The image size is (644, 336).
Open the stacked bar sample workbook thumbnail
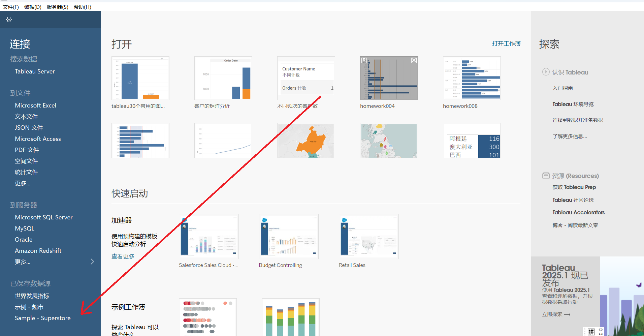pyautogui.click(x=291, y=317)
